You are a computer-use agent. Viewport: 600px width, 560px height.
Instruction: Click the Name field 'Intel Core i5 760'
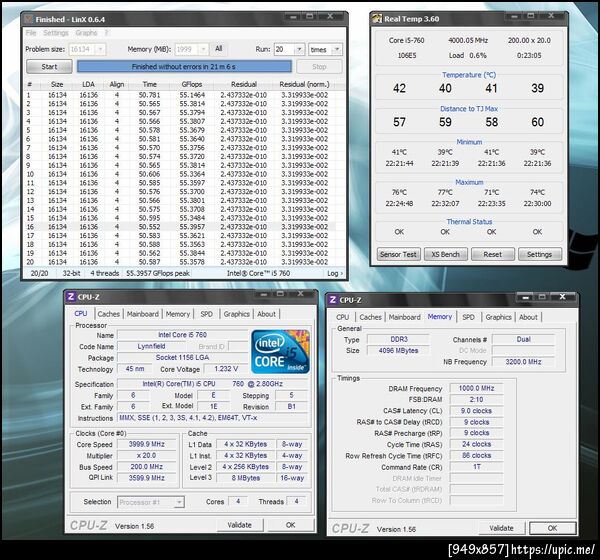[183, 335]
